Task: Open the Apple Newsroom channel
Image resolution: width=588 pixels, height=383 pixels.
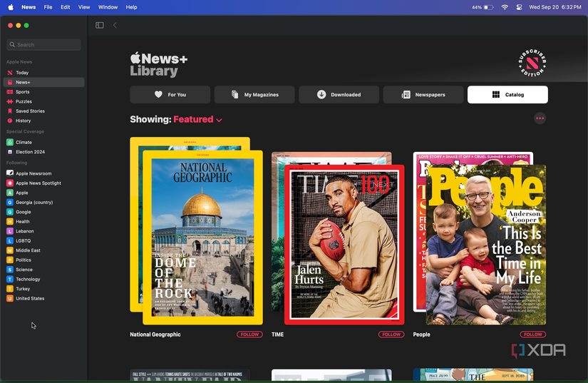Action: 44,173
